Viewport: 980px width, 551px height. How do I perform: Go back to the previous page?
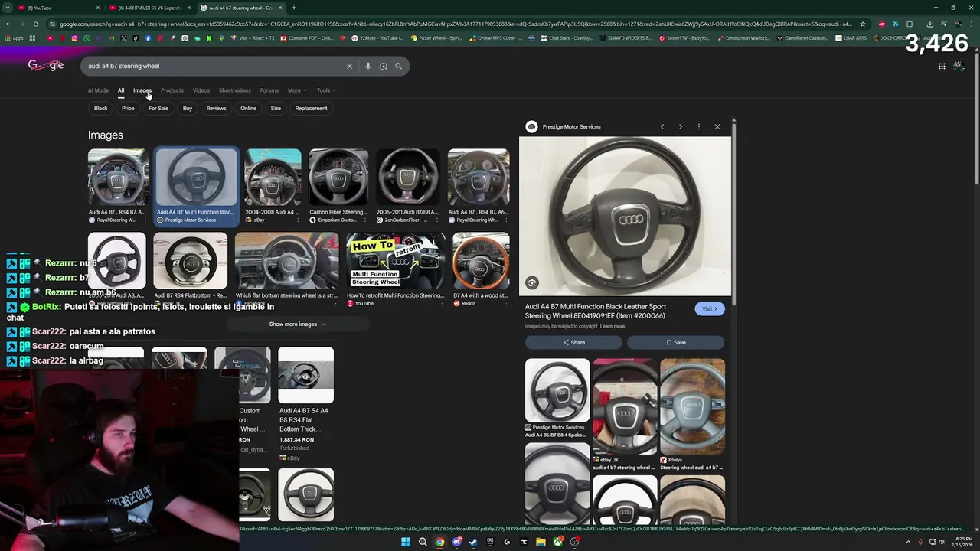pos(8,24)
